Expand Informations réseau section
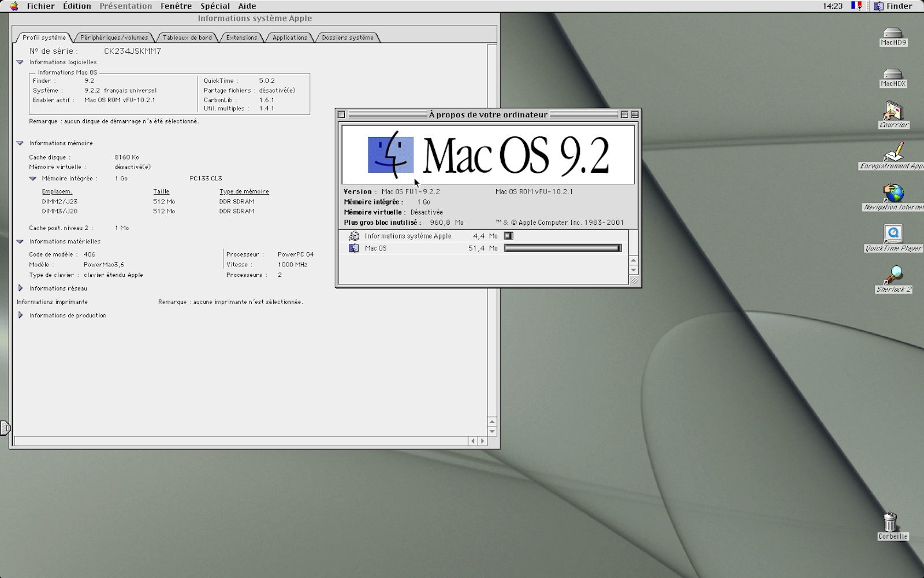Viewport: 924px width, 578px height. (x=20, y=288)
